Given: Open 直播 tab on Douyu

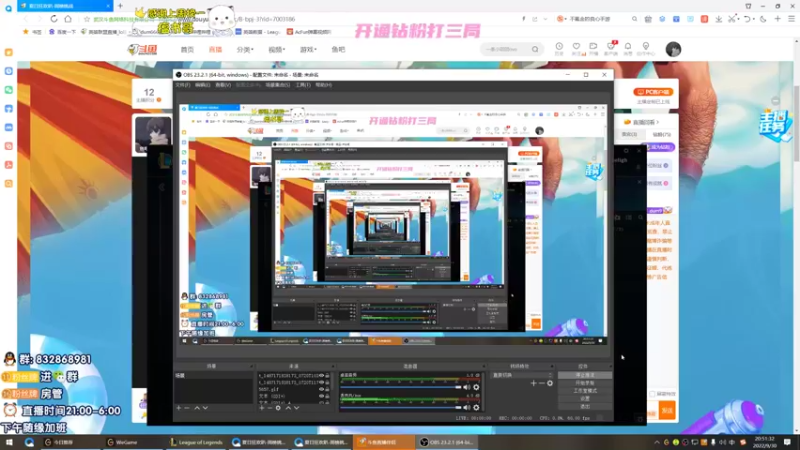Looking at the screenshot, I should [x=215, y=49].
